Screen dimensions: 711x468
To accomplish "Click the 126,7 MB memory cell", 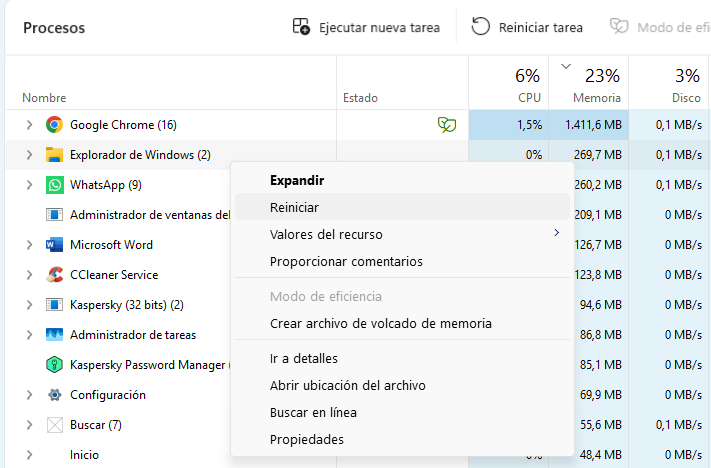I will pos(597,245).
